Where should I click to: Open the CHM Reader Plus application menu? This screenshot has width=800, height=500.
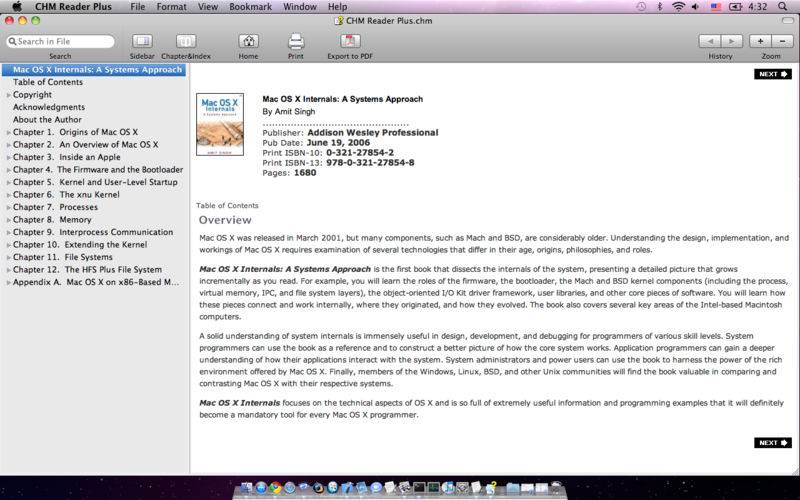click(x=73, y=7)
